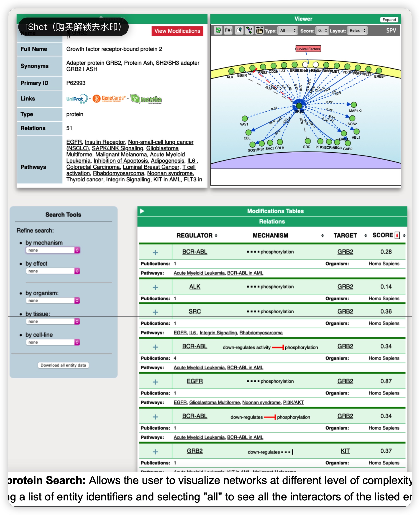Sort by SCORE column arrows
This screenshot has height=515, width=420.
(404, 235)
